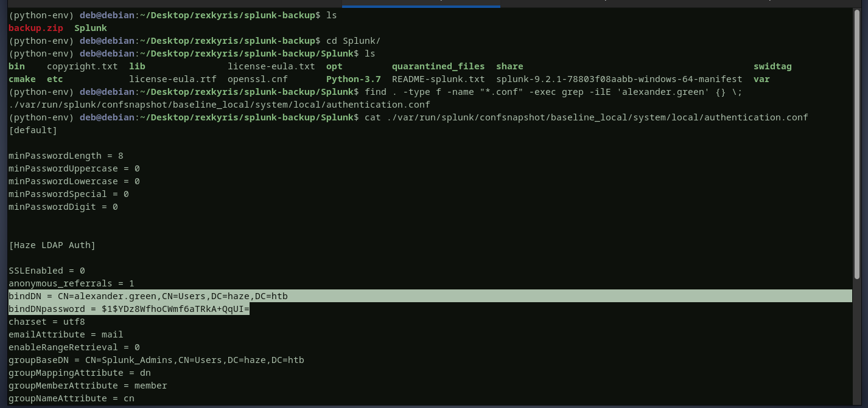Screen dimensions: 868x408
Task: Click the minPasswordLength = 8 line
Action: 66,156
